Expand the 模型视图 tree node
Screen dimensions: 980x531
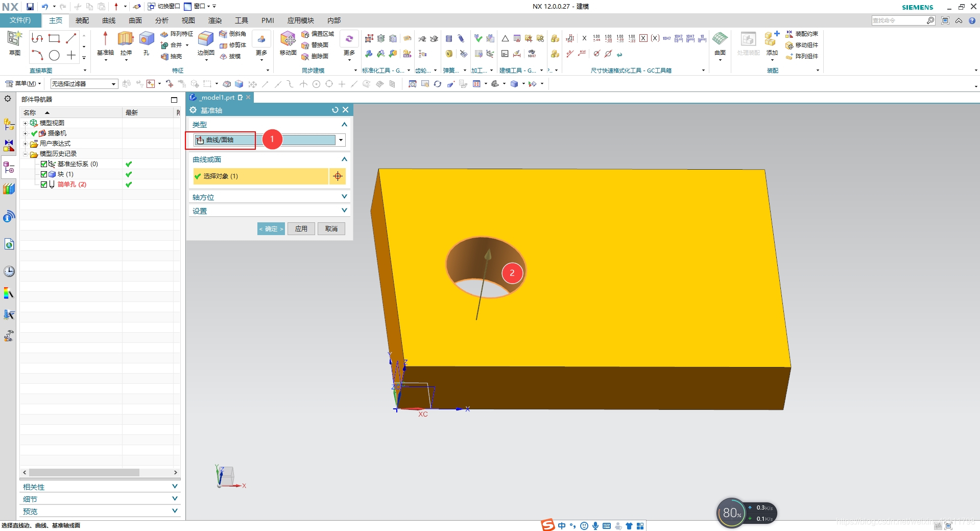[x=25, y=123]
